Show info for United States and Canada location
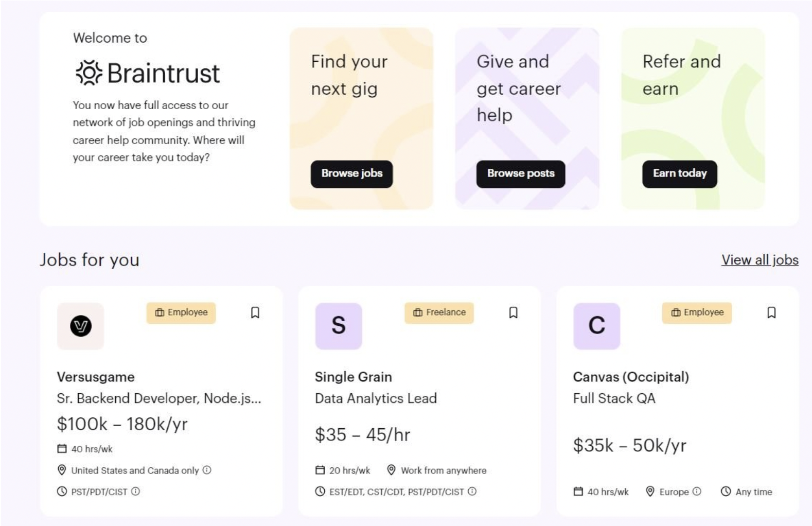 click(x=207, y=470)
